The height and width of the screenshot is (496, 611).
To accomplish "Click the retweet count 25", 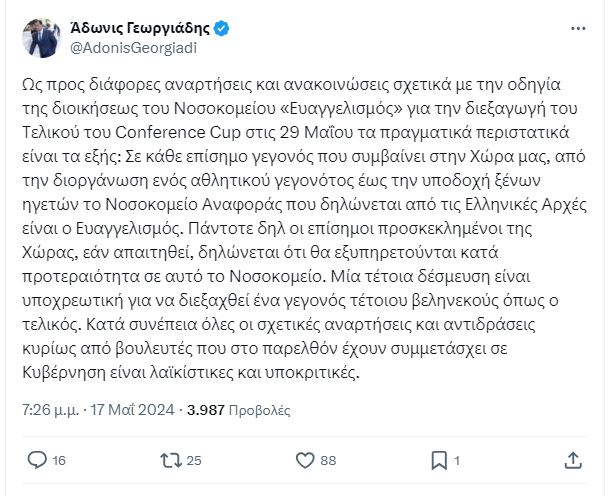I will [x=195, y=460].
